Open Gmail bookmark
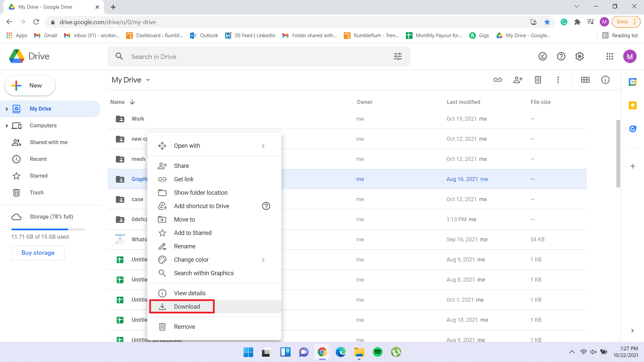The image size is (644, 362). (46, 36)
